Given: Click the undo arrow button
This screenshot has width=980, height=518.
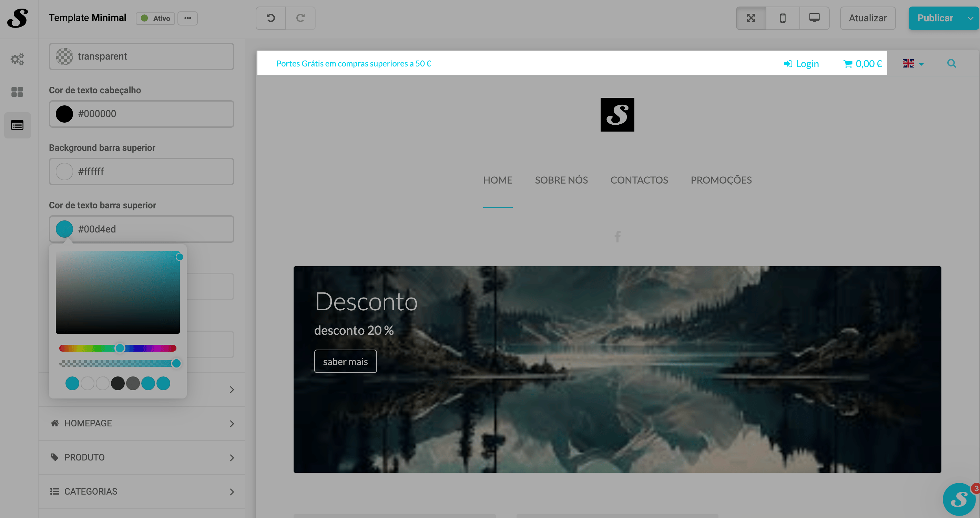Looking at the screenshot, I should coord(270,18).
